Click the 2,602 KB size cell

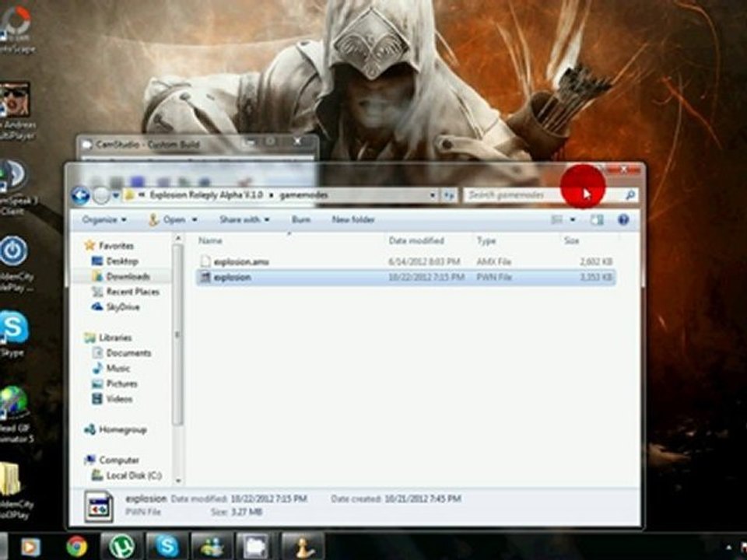(x=595, y=261)
